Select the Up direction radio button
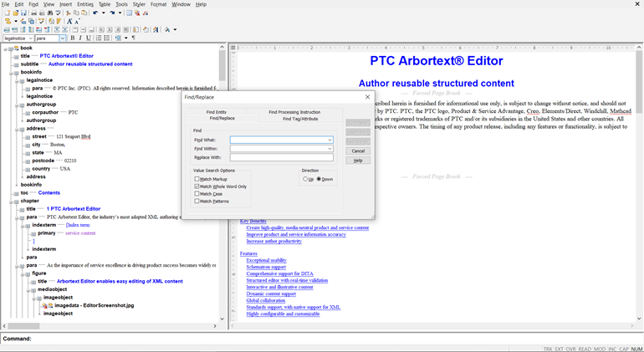Screen dimensions: 644x352 point(305,179)
